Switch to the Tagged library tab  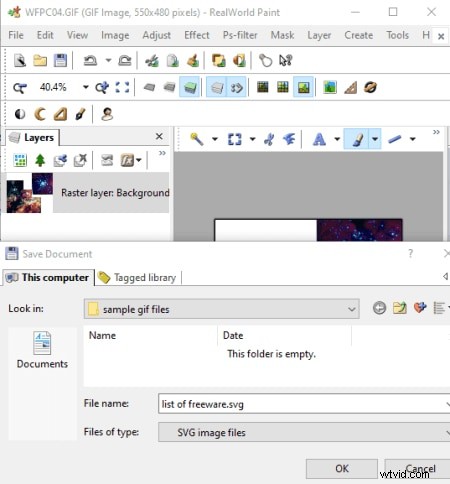click(x=138, y=277)
